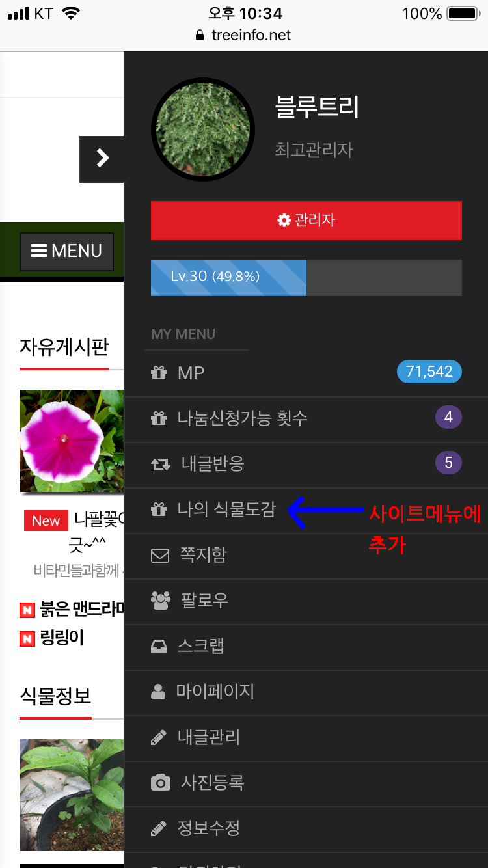Tap the 71,542 MP points badge
488x868 pixels.
(429, 372)
